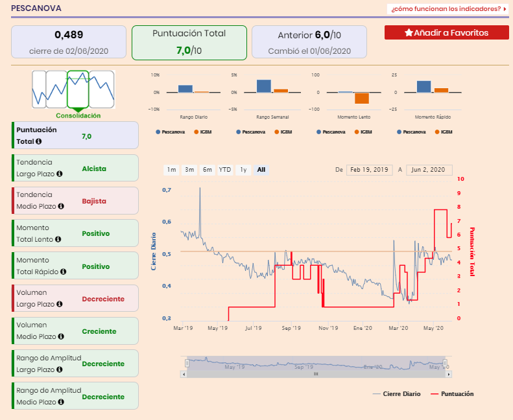Open info icon for Momento Total Rápido
The width and height of the screenshot is (513, 420).
tap(63, 272)
